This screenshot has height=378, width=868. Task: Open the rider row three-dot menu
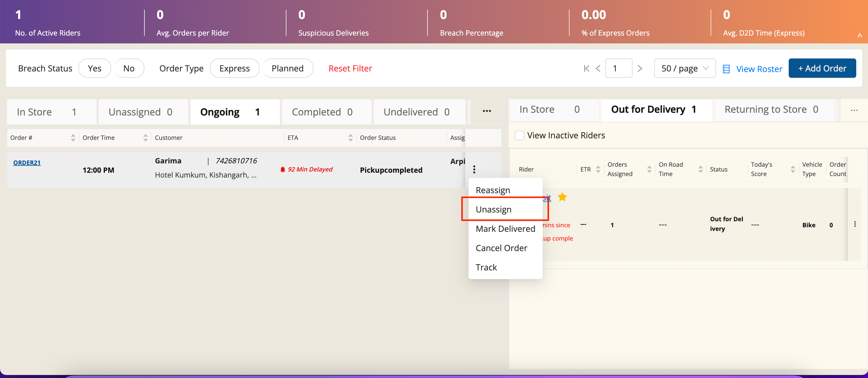point(855,224)
